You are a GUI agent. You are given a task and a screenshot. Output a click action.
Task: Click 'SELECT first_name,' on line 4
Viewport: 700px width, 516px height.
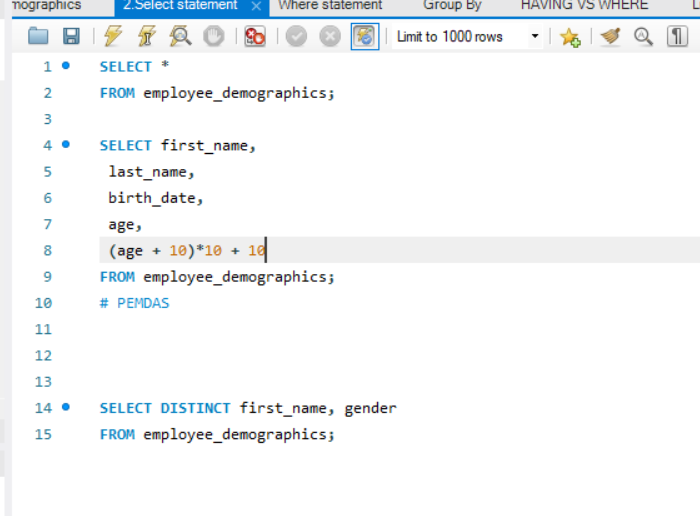click(x=178, y=146)
